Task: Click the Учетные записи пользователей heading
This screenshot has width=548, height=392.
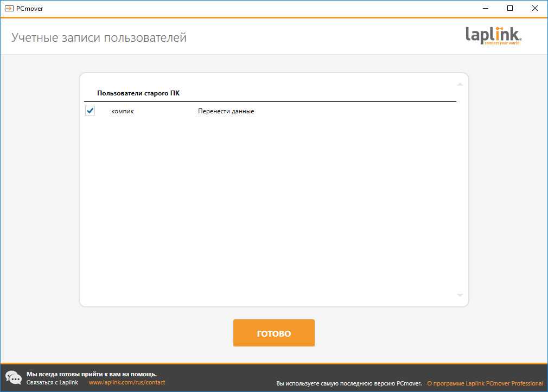Action: point(99,37)
